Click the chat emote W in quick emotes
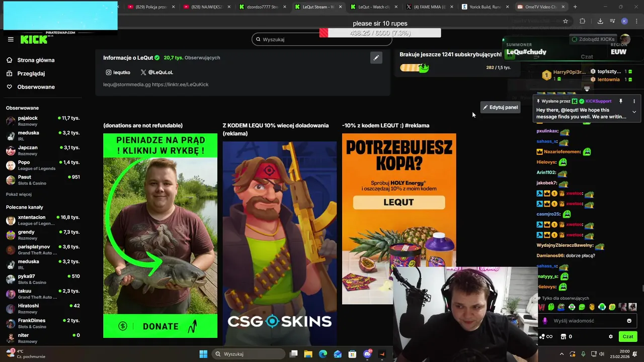 542,307
